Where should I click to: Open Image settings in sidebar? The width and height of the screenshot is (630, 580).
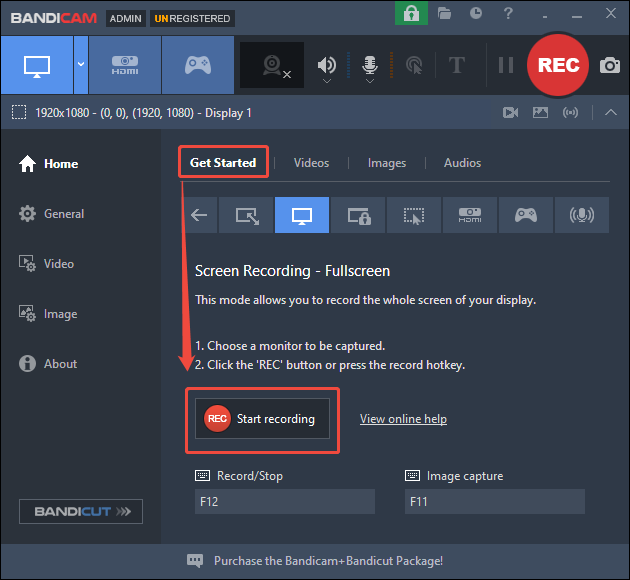point(48,314)
